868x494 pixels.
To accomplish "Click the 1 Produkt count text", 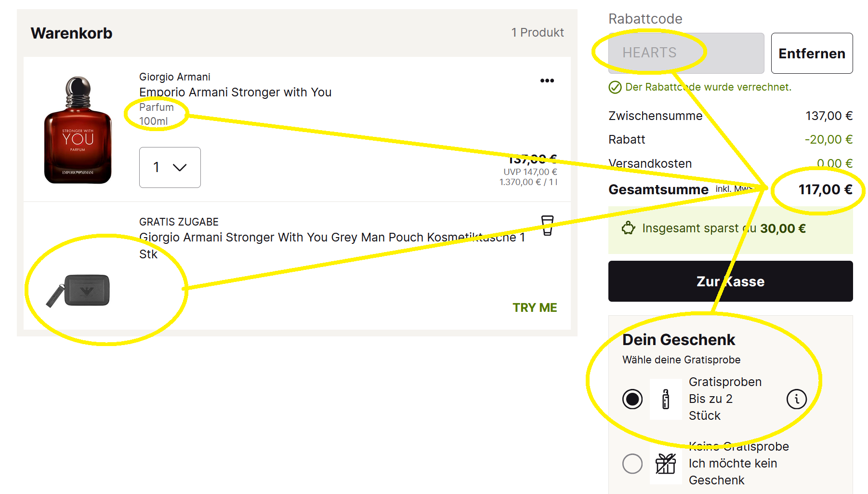I will coord(538,32).
